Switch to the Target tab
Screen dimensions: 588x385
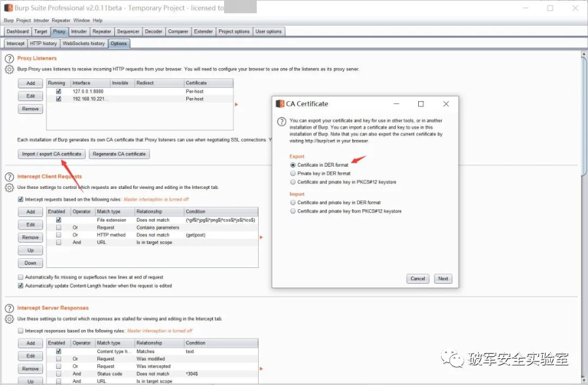coord(41,32)
